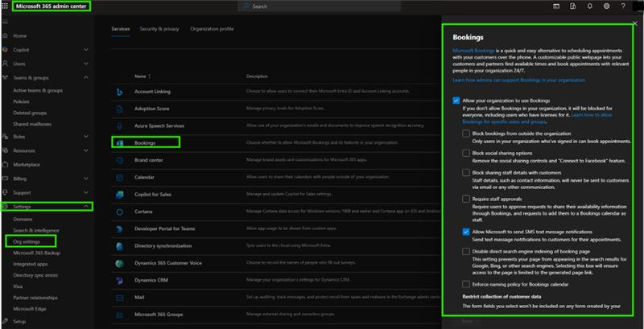The width and height of the screenshot is (644, 329).
Task: Click the Support headset icon
Action: tap(5, 192)
